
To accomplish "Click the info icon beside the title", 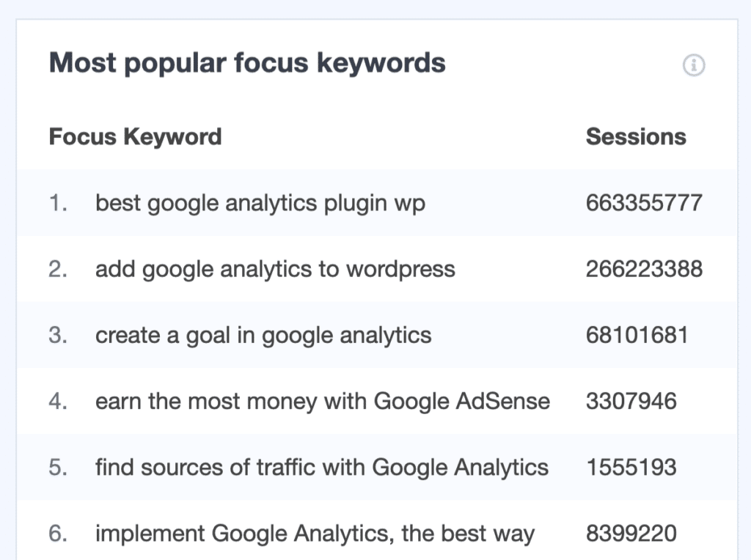I will [x=693, y=66].
